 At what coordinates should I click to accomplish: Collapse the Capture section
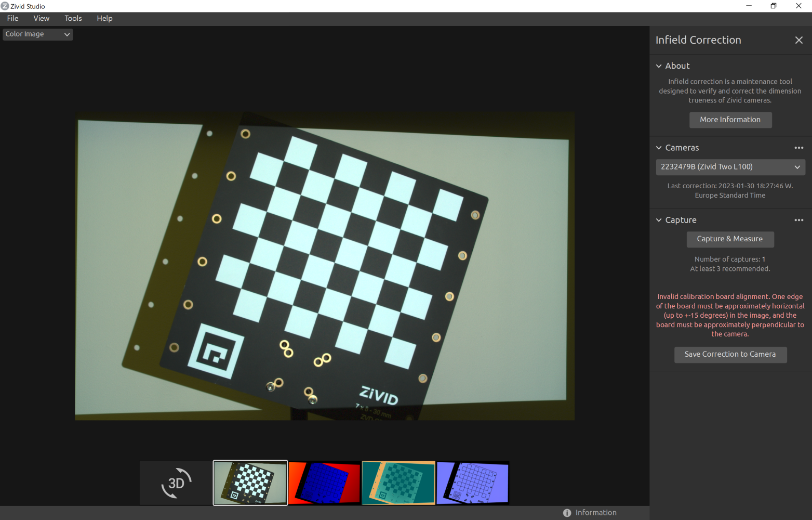click(x=659, y=220)
